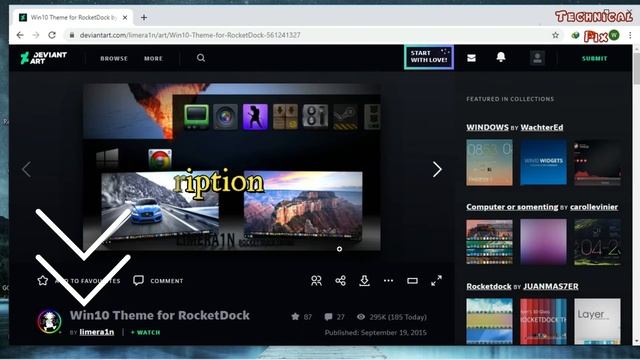Image resolution: width=640 pixels, height=360 pixels.
Task: Open the Win10 Widgets thumbnail
Action: coord(543,162)
